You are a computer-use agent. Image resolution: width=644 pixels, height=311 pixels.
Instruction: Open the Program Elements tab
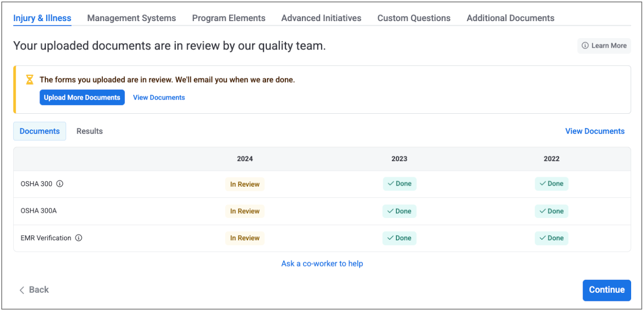[x=228, y=18]
